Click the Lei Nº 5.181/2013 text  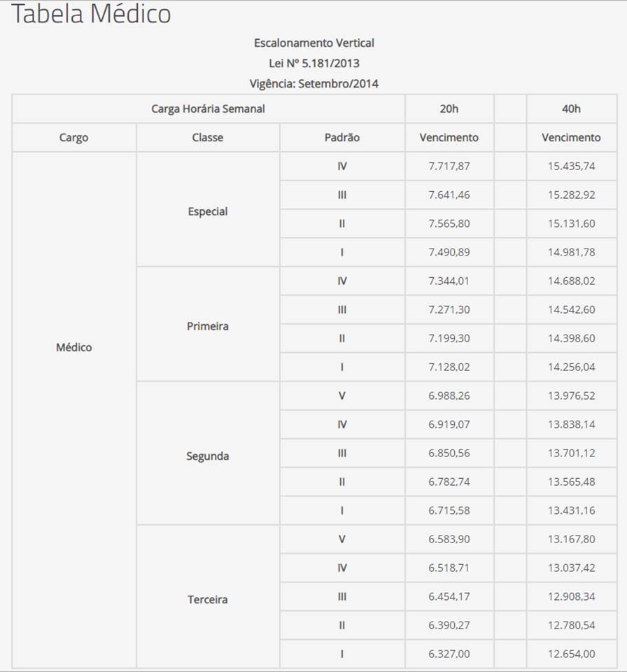314,63
